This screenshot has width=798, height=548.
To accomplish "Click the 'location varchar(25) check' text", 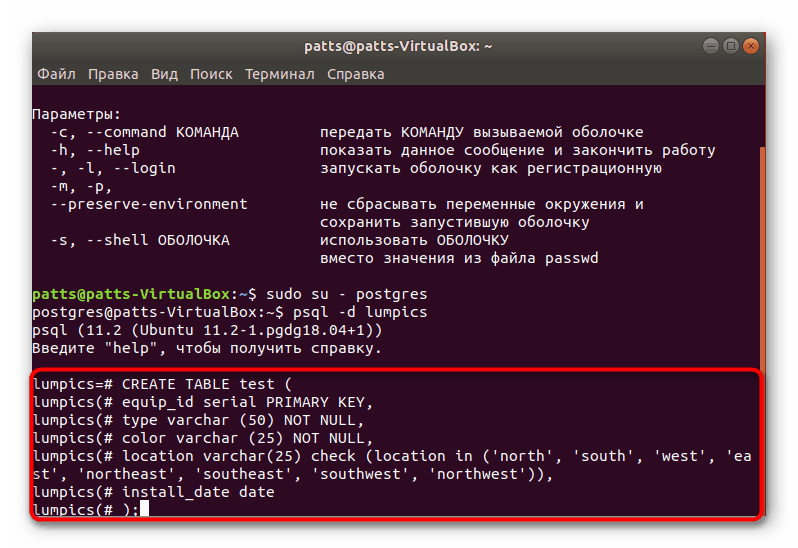I will point(238,456).
